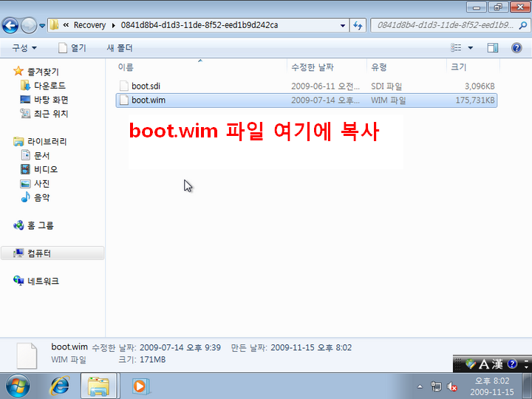The height and width of the screenshot is (399, 532).
Task: Click the boot.sdi file icon
Action: click(124, 86)
